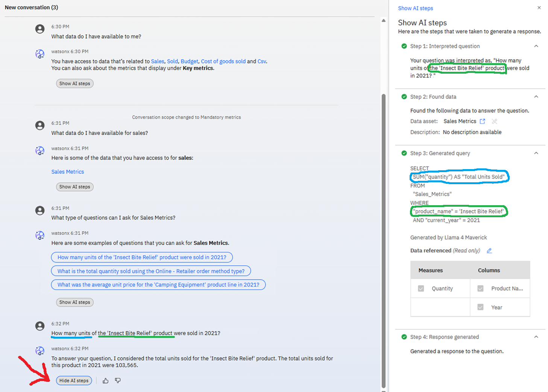The image size is (548, 392).
Task: Click the "current_year" = 2021 query line
Action: pyautogui.click(x=446, y=220)
